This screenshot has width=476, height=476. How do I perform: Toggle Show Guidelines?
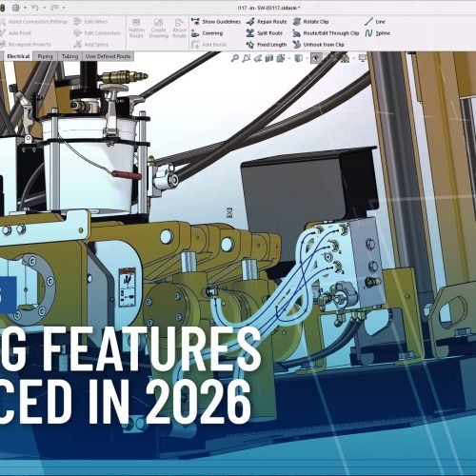pyautogui.click(x=216, y=22)
